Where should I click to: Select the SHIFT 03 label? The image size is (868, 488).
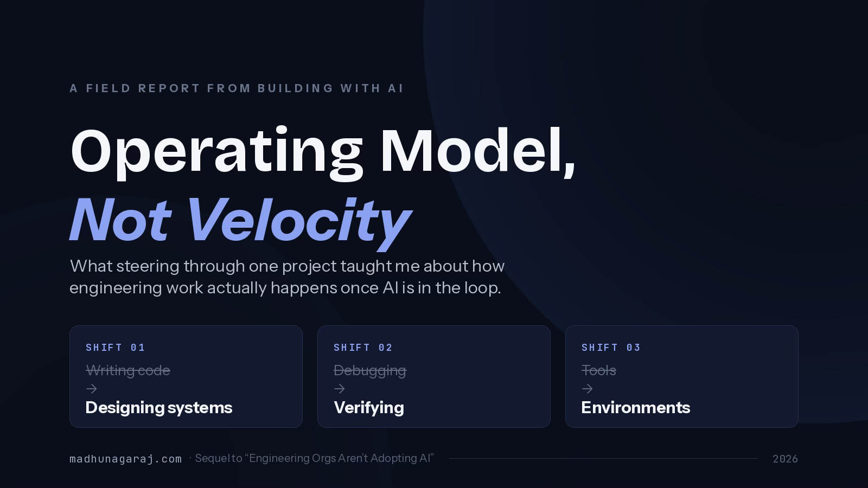(x=611, y=348)
